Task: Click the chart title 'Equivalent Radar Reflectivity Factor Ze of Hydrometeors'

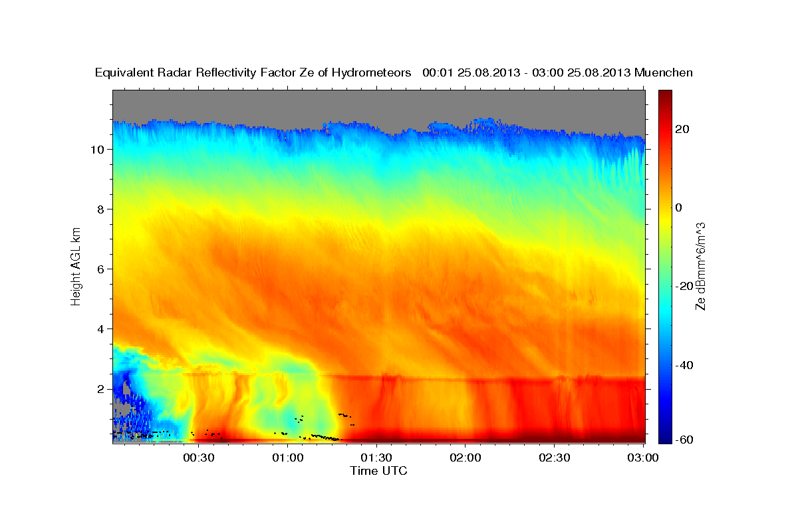Action: pos(253,72)
